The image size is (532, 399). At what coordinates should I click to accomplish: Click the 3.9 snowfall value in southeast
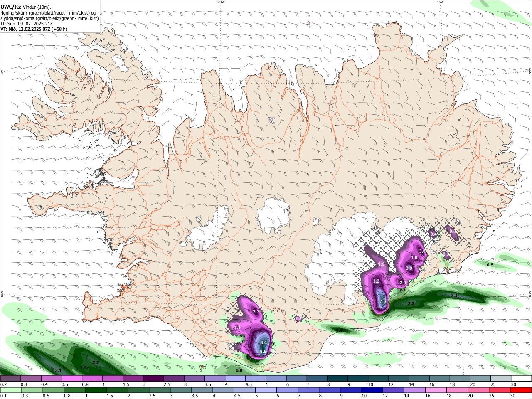[409, 268]
